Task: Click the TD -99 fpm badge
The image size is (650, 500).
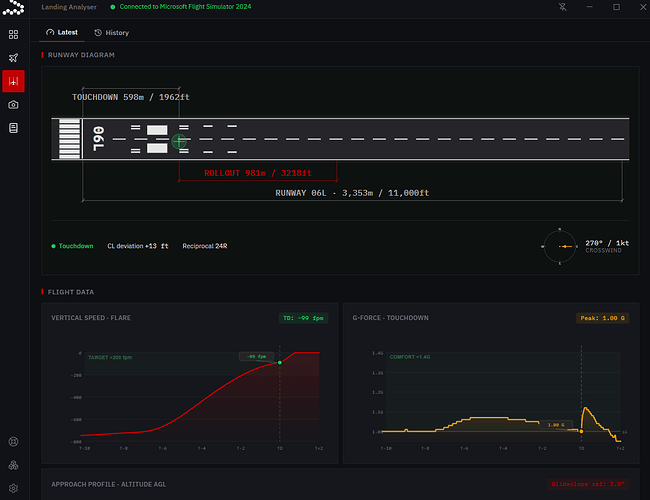Action: coord(303,318)
